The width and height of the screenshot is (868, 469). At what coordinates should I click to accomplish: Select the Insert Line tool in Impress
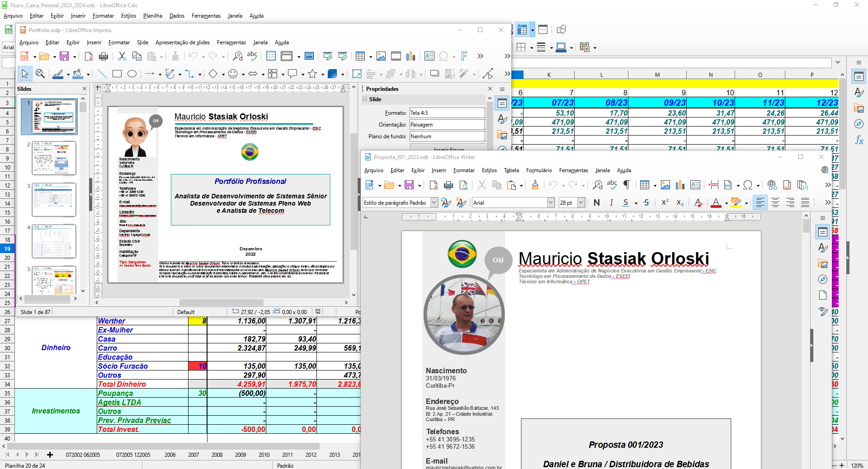coord(102,74)
